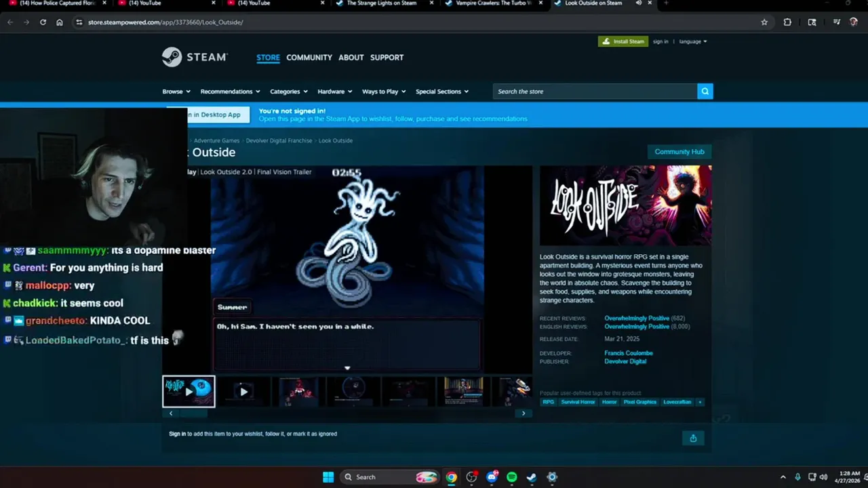Click the browser home icon
868x488 pixels.
tap(60, 22)
